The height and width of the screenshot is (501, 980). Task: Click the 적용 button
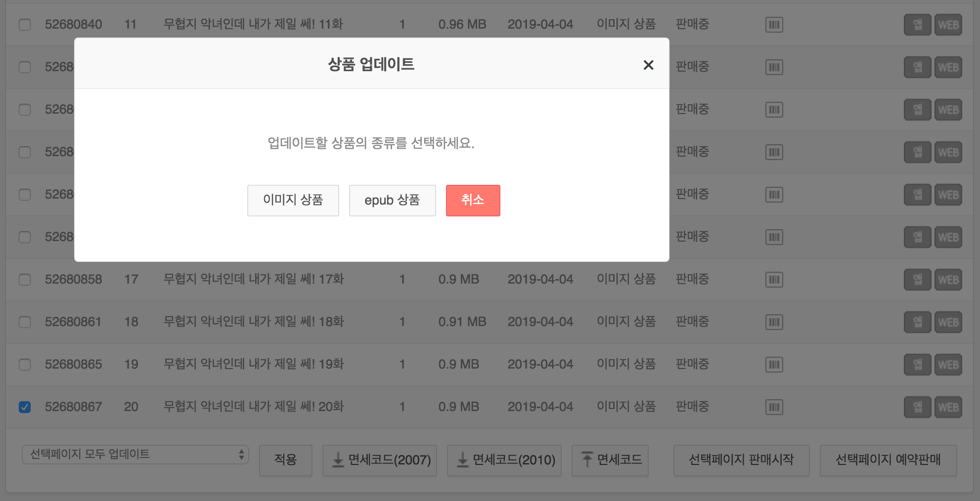pos(285,460)
